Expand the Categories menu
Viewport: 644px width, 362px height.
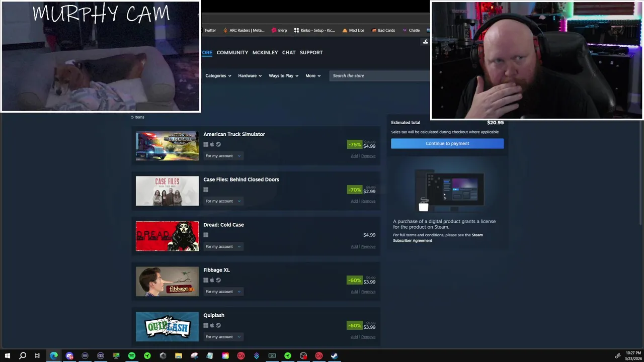218,76
